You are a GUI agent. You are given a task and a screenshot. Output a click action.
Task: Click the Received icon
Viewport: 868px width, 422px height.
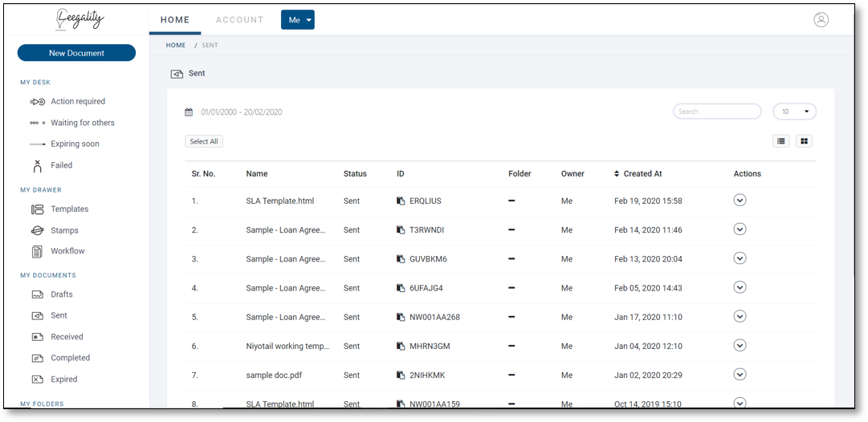(x=38, y=337)
